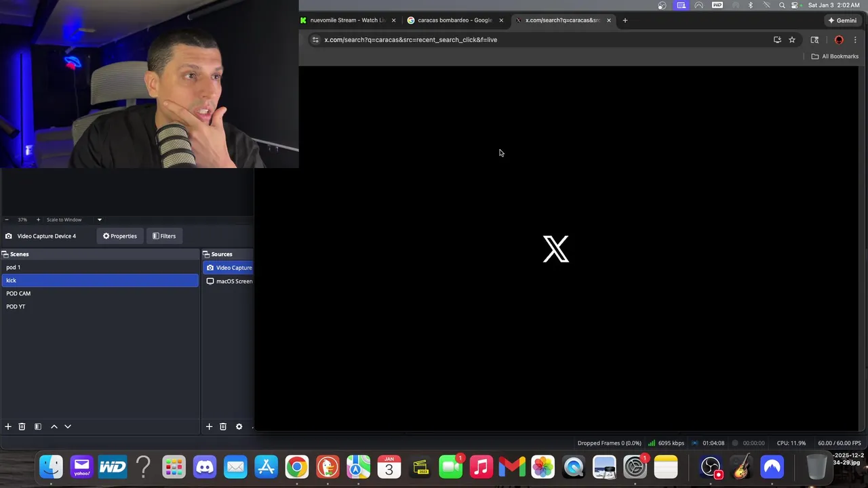Delete selected source with Sources trash icon

click(222, 426)
